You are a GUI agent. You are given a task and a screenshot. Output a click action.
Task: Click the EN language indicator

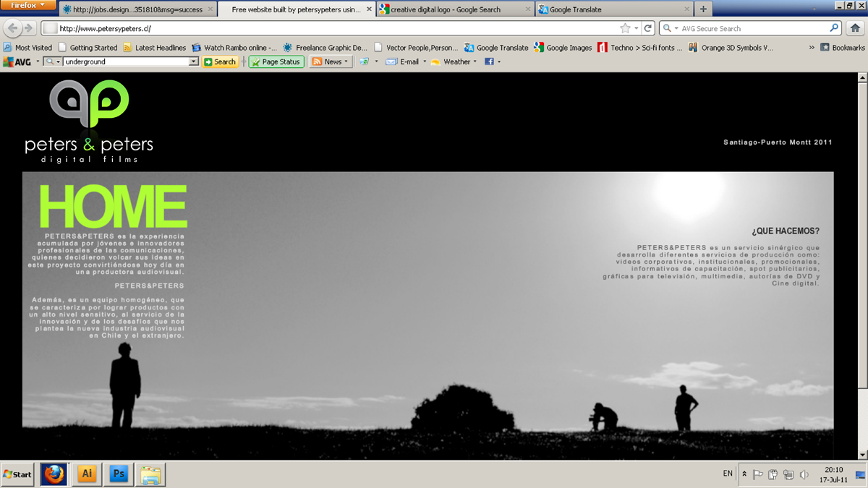click(728, 474)
